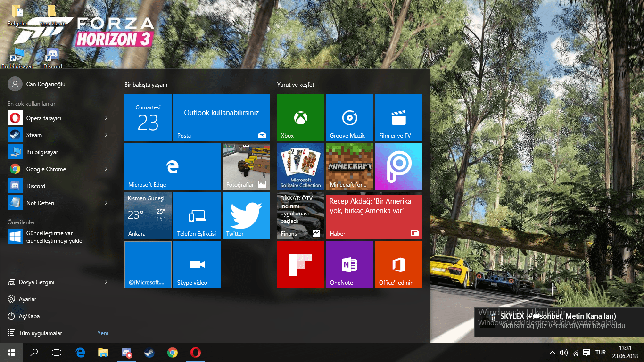The image size is (644, 362).
Task: Switch to Opera on the taskbar
Action: 196,353
